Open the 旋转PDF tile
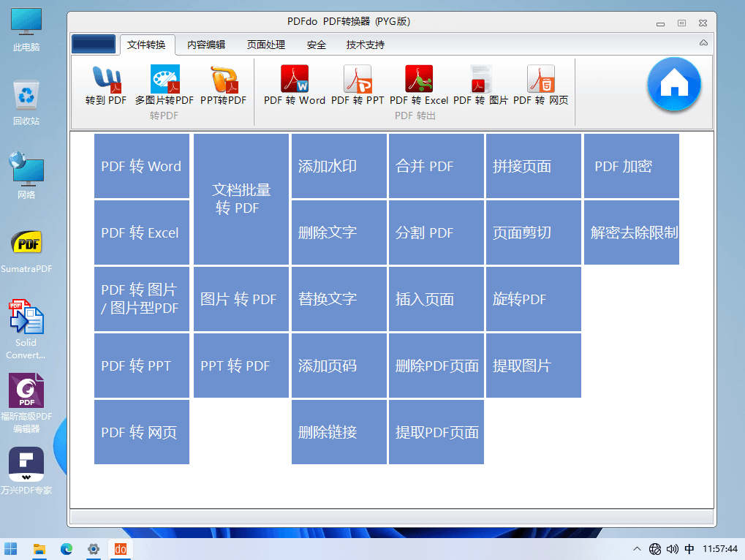The width and height of the screenshot is (745, 560). 534,299
